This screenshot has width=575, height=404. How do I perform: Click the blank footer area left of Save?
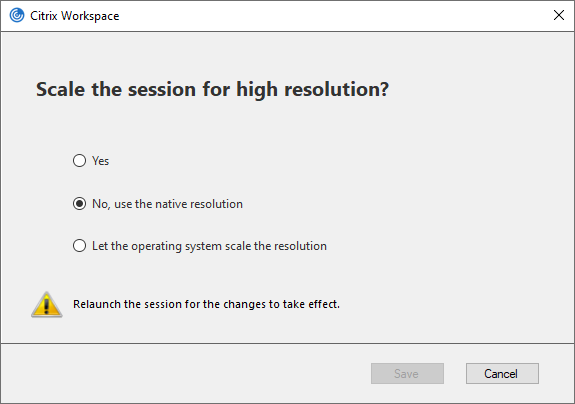[183, 374]
